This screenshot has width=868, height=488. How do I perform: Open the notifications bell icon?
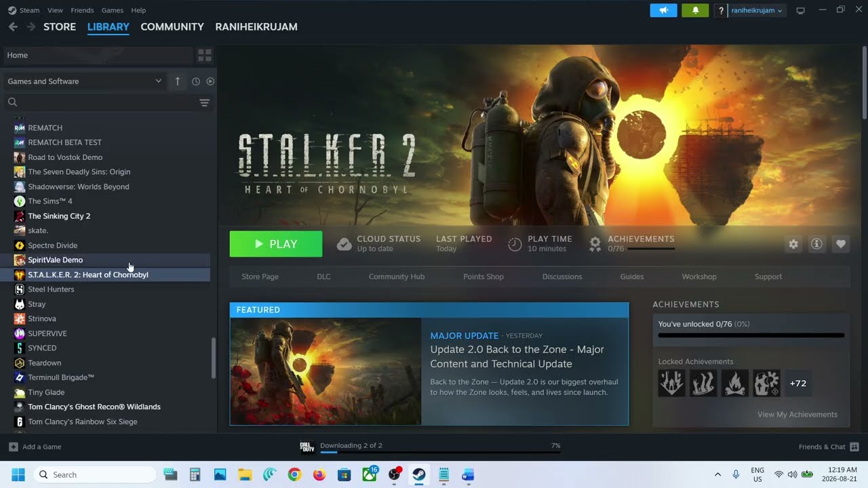pyautogui.click(x=695, y=10)
